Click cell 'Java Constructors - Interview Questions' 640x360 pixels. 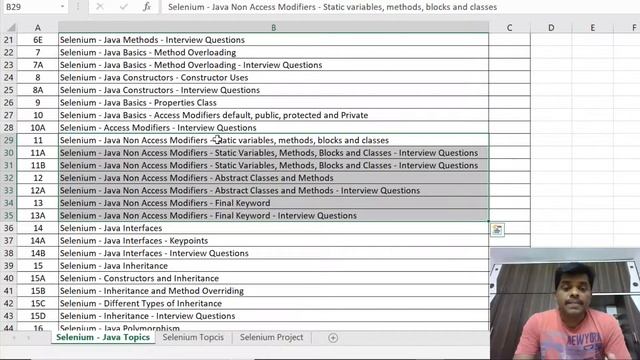coord(273,90)
